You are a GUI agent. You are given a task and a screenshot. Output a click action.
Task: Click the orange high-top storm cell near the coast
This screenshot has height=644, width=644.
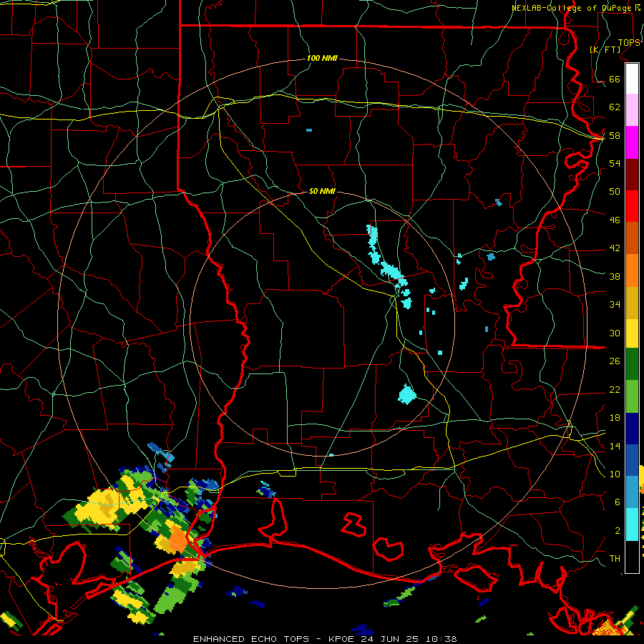point(179,537)
